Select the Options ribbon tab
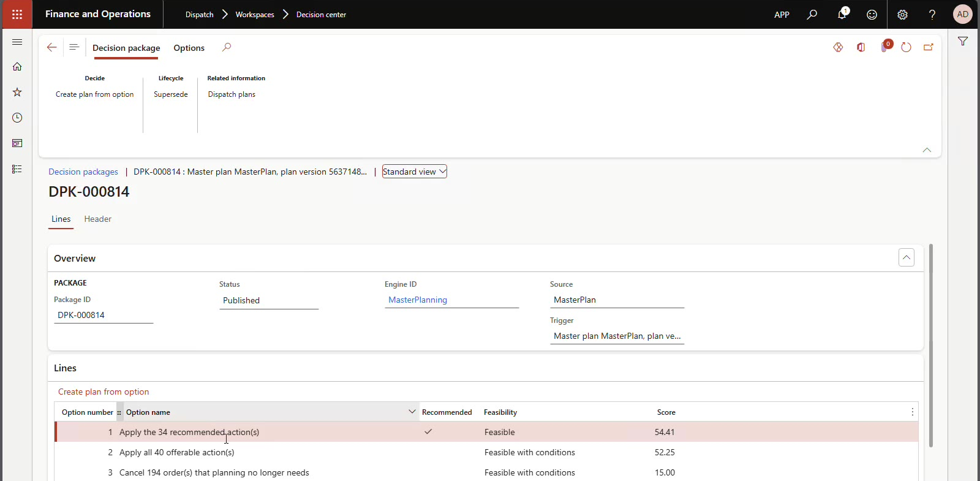The height and width of the screenshot is (481, 980). point(189,48)
